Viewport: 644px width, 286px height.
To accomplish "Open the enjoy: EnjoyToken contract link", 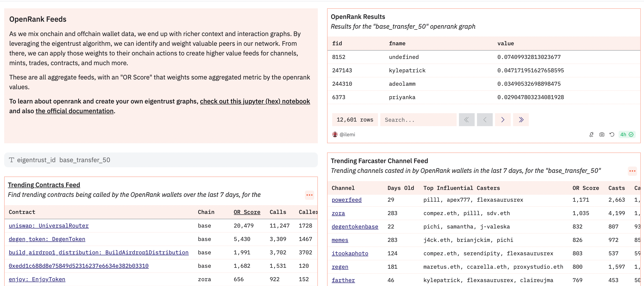I will click(x=37, y=279).
